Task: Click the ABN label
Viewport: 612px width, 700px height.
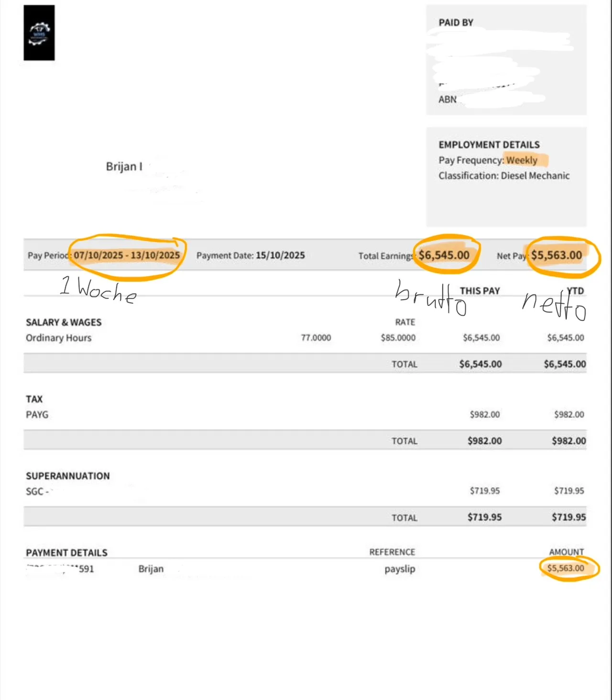Action: (x=448, y=99)
